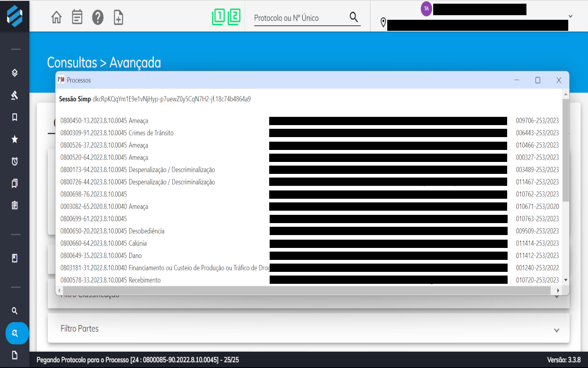Select process number 0800698-76.2023.8.10.0045
Image resolution: width=588 pixels, height=368 pixels.
(x=94, y=194)
